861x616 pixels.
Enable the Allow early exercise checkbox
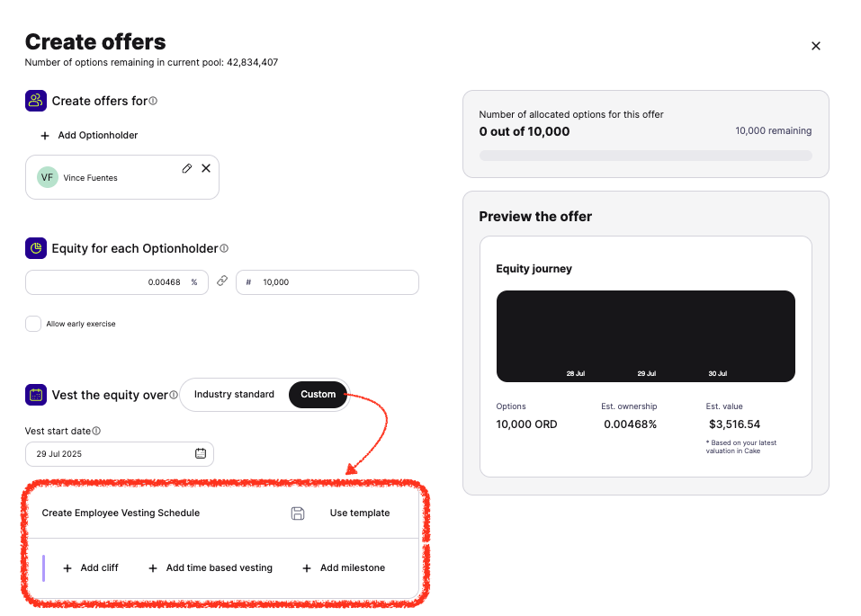pyautogui.click(x=33, y=324)
